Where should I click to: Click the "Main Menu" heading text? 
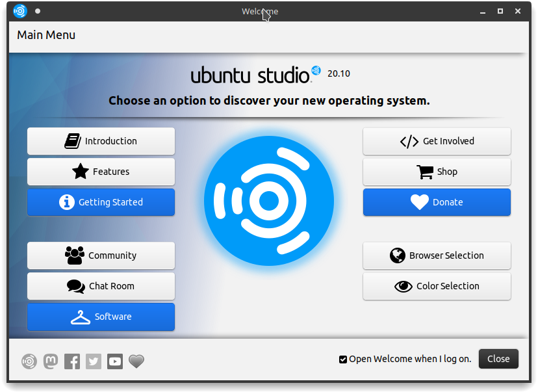[46, 35]
